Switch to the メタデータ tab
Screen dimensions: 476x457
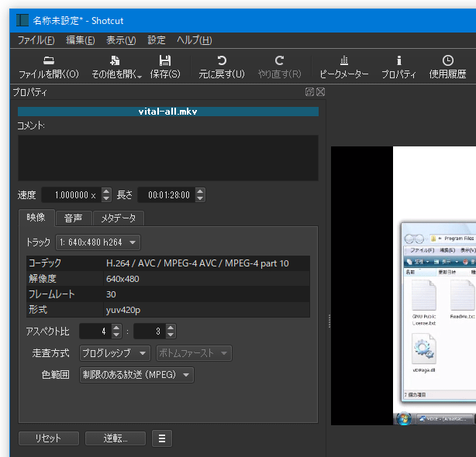119,218
